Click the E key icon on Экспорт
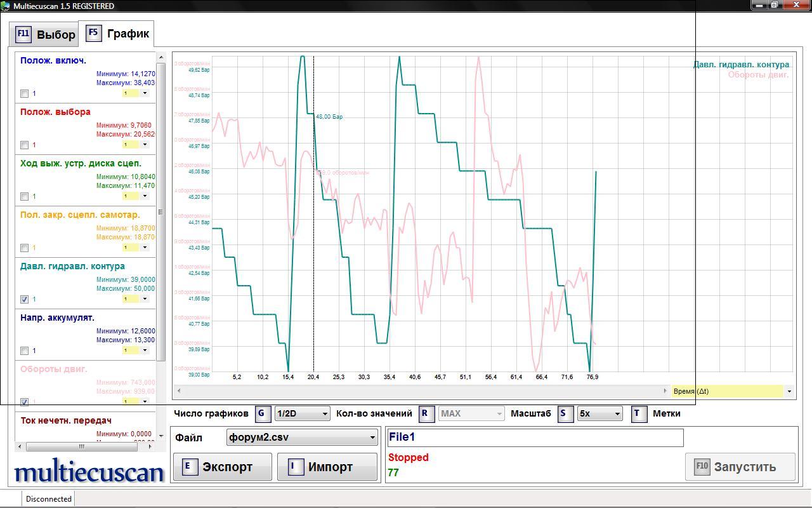This screenshot has height=508, width=812. click(188, 467)
